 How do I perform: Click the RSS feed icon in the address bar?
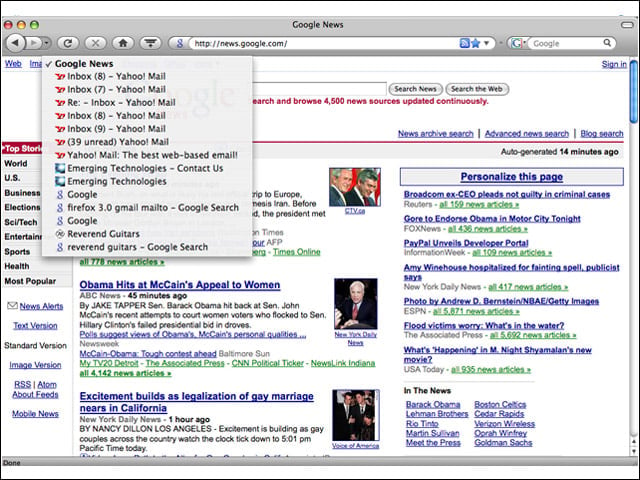pyautogui.click(x=464, y=43)
